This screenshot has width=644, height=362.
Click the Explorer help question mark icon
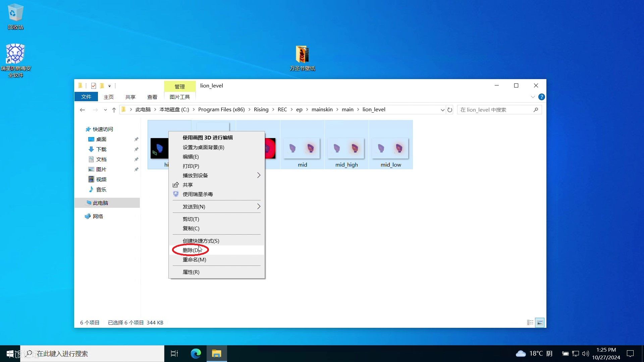[541, 97]
